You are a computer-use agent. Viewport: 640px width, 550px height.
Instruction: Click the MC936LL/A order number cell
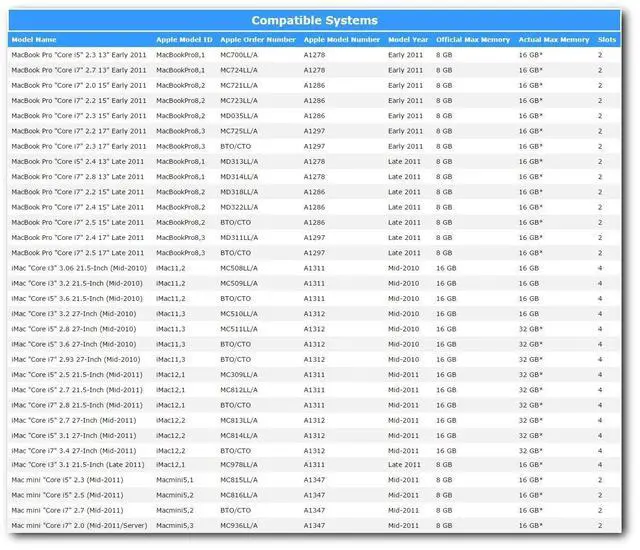point(240,525)
